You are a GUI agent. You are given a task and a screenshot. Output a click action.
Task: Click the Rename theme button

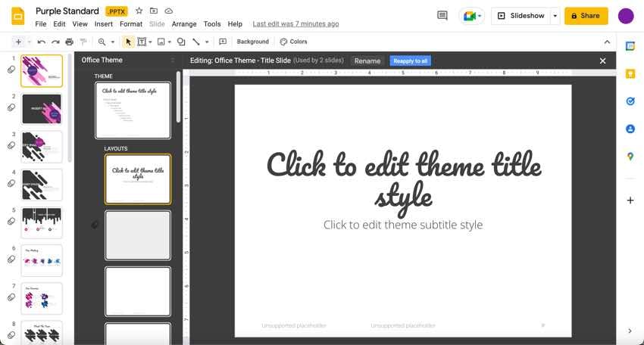pos(367,61)
